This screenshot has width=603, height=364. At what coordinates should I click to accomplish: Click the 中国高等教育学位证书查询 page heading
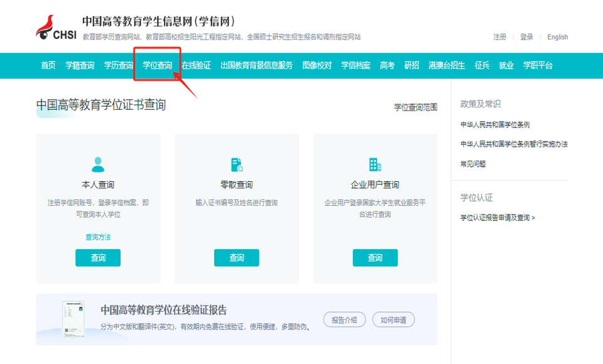tap(100, 105)
